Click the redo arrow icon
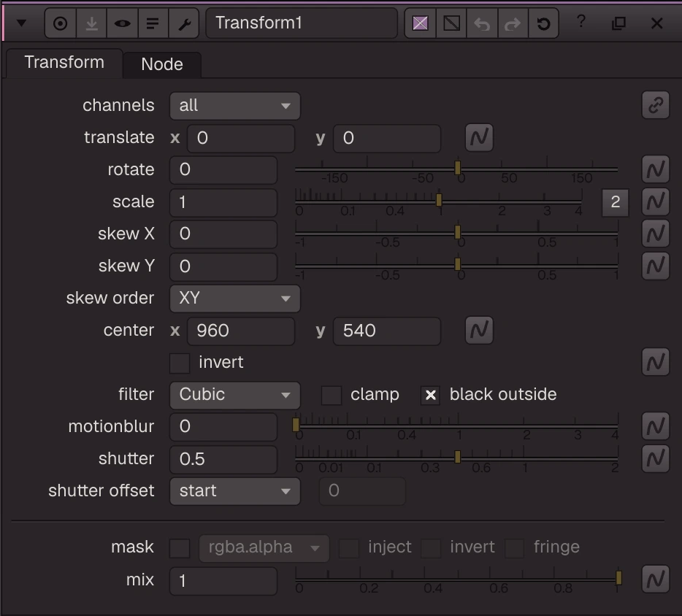This screenshot has height=616, width=682. tap(513, 23)
